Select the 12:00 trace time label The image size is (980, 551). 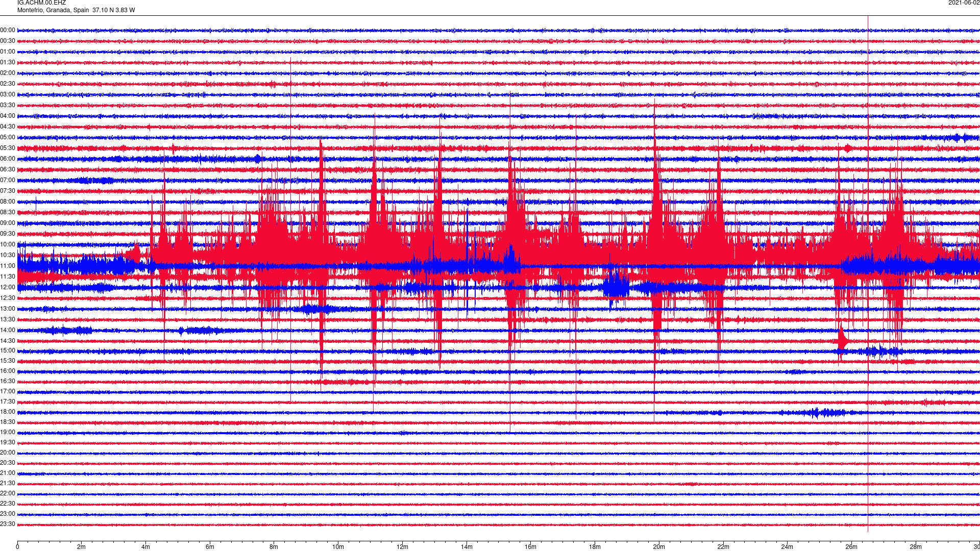pos(8,288)
